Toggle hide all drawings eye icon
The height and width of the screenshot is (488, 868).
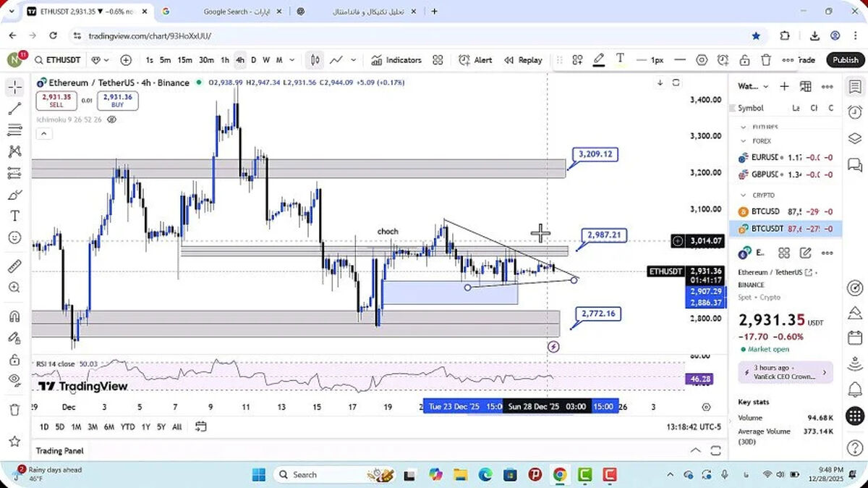pos(14,380)
